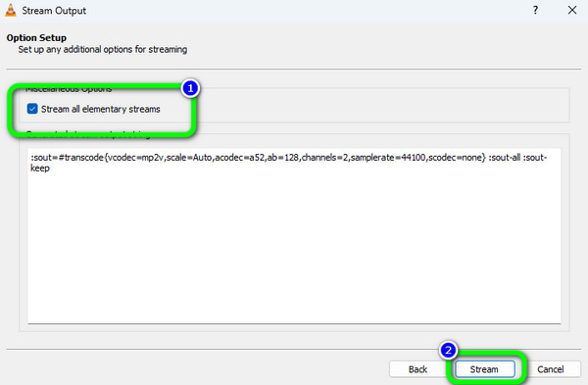
Task: Click the "Stream all elementary streams" label text
Action: (x=101, y=109)
